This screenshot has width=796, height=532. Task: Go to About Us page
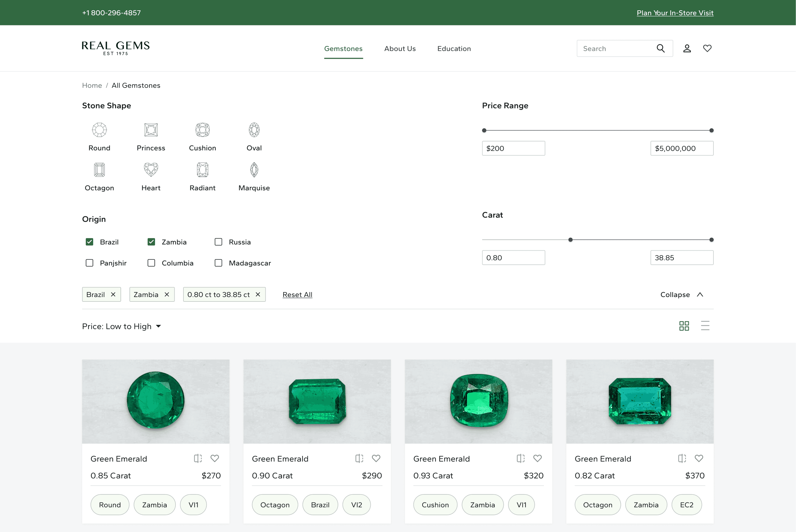(400, 48)
